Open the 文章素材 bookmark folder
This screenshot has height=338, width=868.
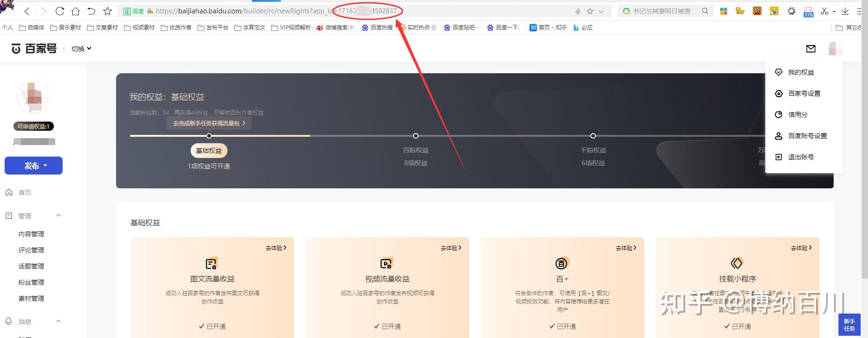[x=102, y=28]
